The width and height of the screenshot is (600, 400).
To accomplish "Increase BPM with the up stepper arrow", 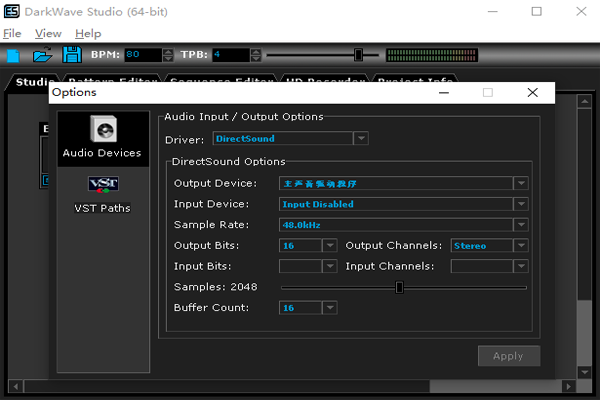I will (168, 52).
